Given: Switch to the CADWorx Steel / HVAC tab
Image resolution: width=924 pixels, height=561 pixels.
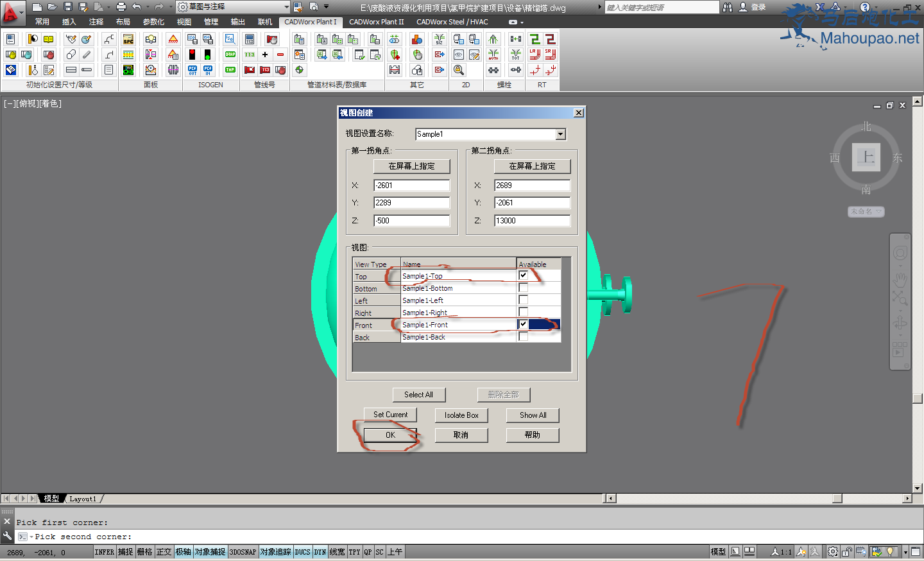Looking at the screenshot, I should 452,22.
